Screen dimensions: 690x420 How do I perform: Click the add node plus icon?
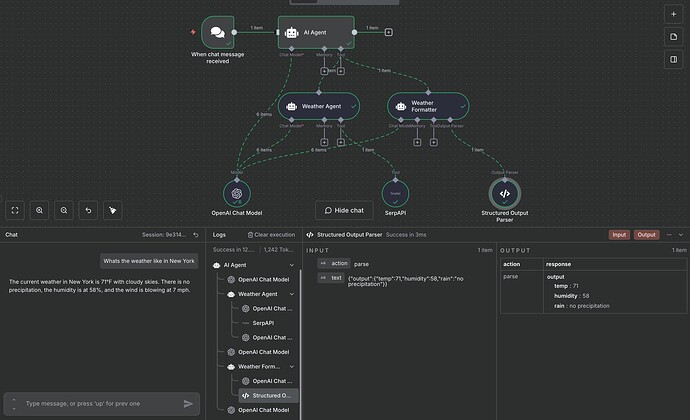[672, 14]
